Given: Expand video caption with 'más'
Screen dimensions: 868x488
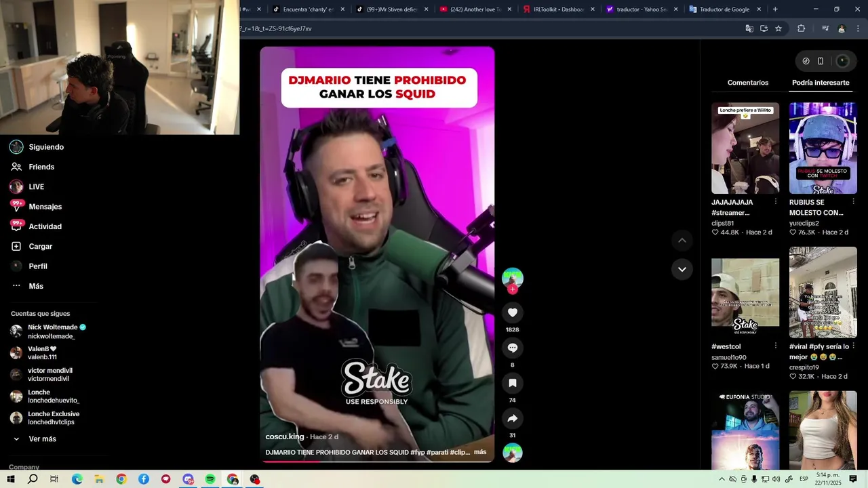Looking at the screenshot, I should click(480, 452).
